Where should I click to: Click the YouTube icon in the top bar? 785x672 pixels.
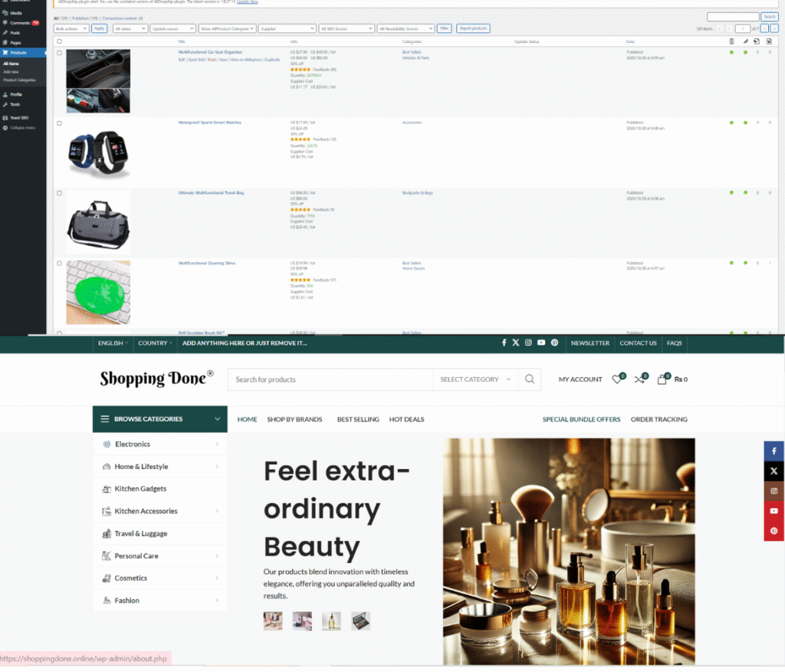point(541,343)
